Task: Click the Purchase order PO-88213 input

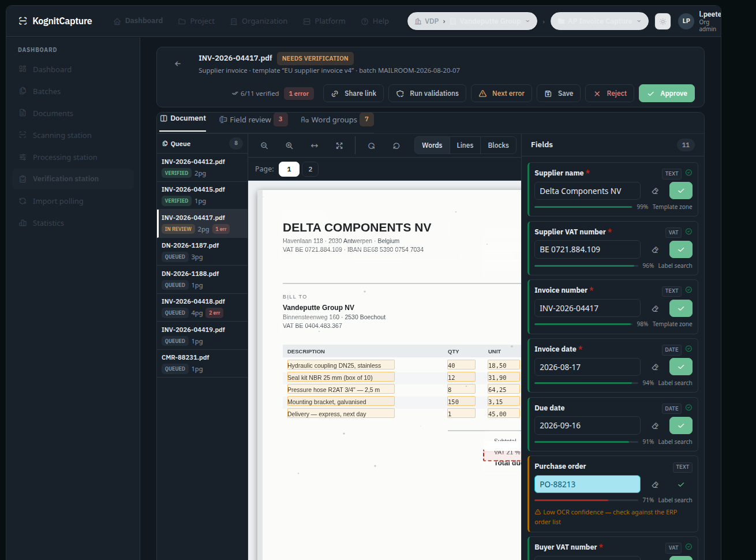Action: pos(587,484)
